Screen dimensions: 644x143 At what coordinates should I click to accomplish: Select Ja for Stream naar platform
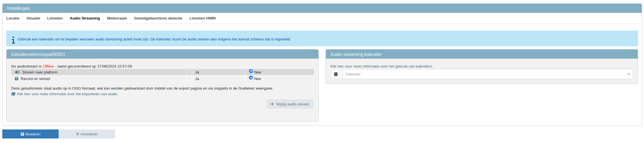(x=192, y=71)
